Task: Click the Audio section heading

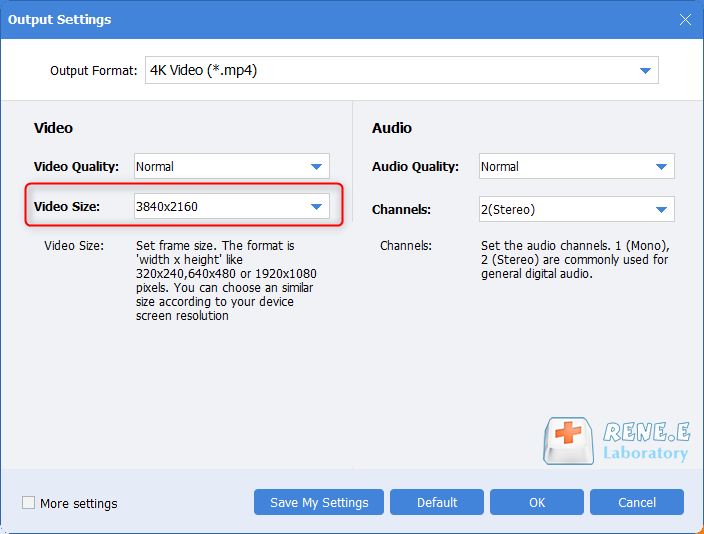Action: [x=392, y=128]
